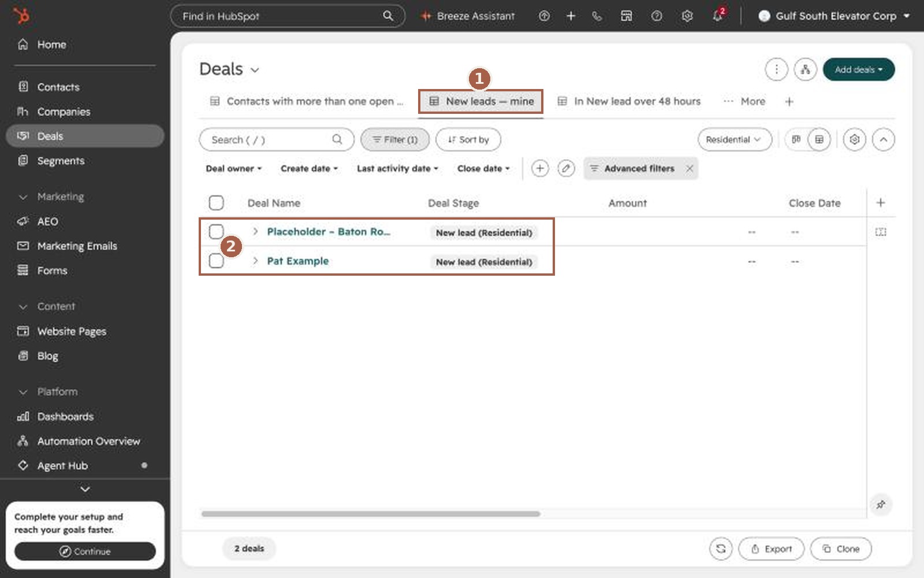
Task: Open the Deal owner filter dropdown
Action: pyautogui.click(x=233, y=168)
